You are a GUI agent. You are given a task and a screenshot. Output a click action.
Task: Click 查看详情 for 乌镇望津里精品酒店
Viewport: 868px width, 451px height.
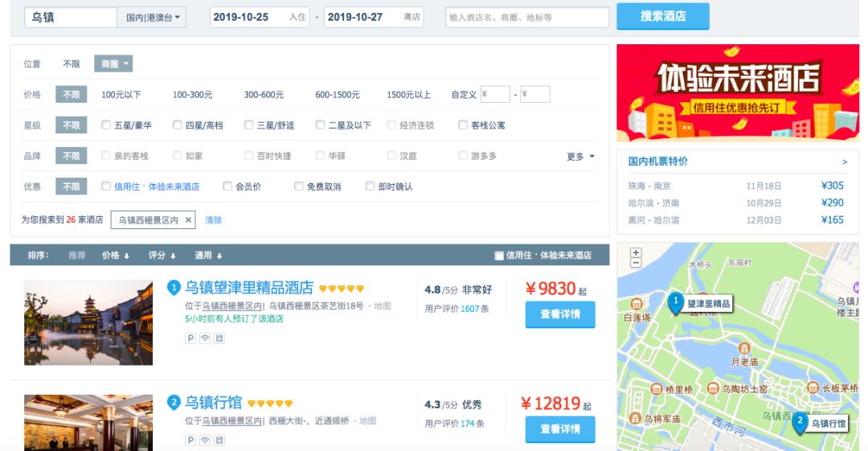point(560,314)
